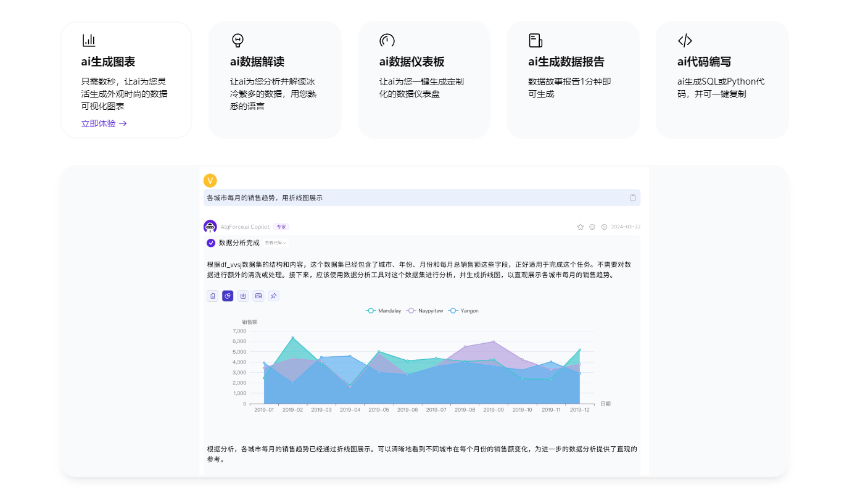Copy the query using the clipboard icon
Image resolution: width=868 pixels, height=495 pixels.
(x=633, y=198)
